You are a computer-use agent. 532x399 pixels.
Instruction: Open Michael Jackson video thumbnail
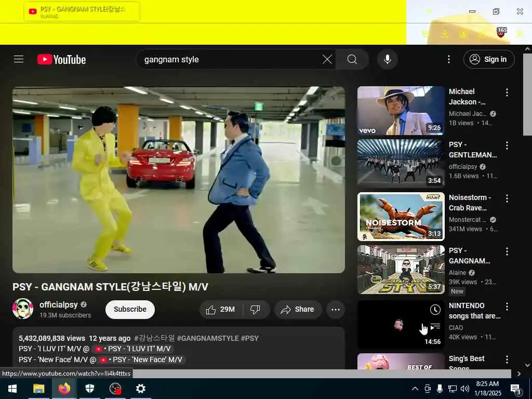401,111
